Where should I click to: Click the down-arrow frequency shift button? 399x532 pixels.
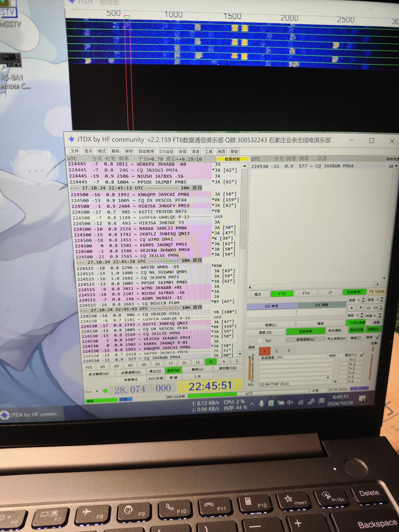pyautogui.click(x=361, y=308)
